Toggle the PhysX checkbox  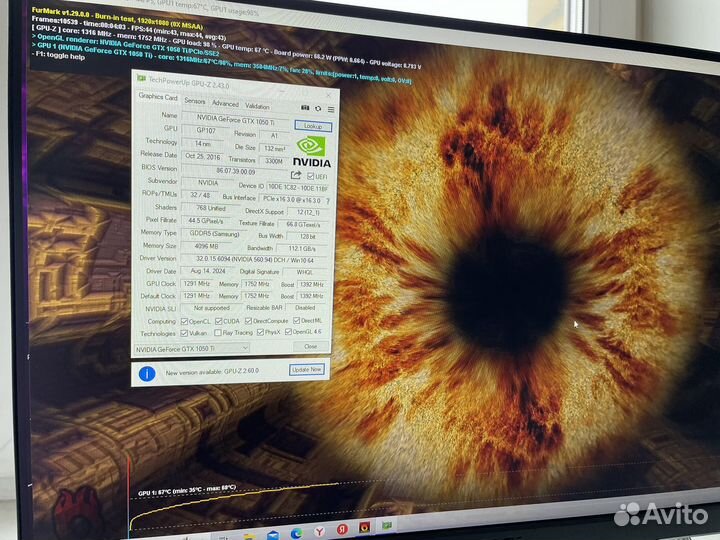(x=258, y=332)
